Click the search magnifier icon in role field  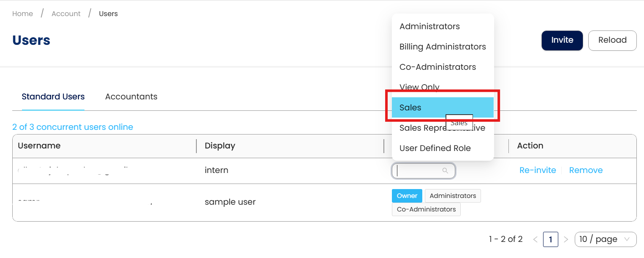[445, 171]
